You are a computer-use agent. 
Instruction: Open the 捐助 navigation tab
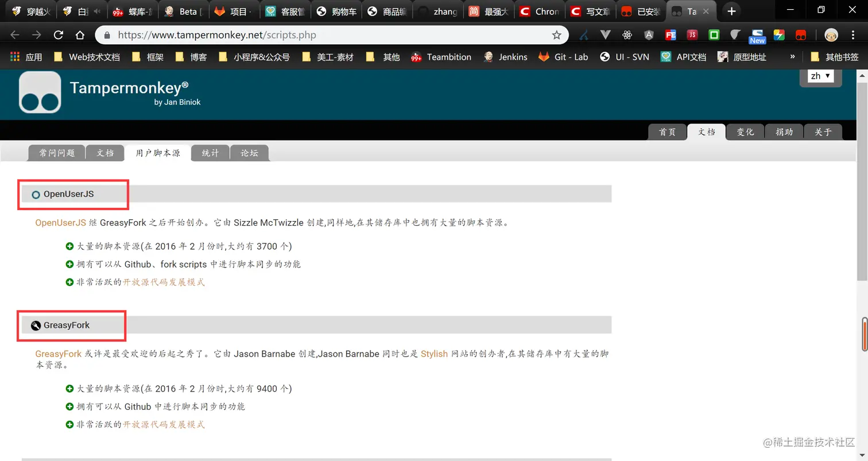pyautogui.click(x=784, y=132)
